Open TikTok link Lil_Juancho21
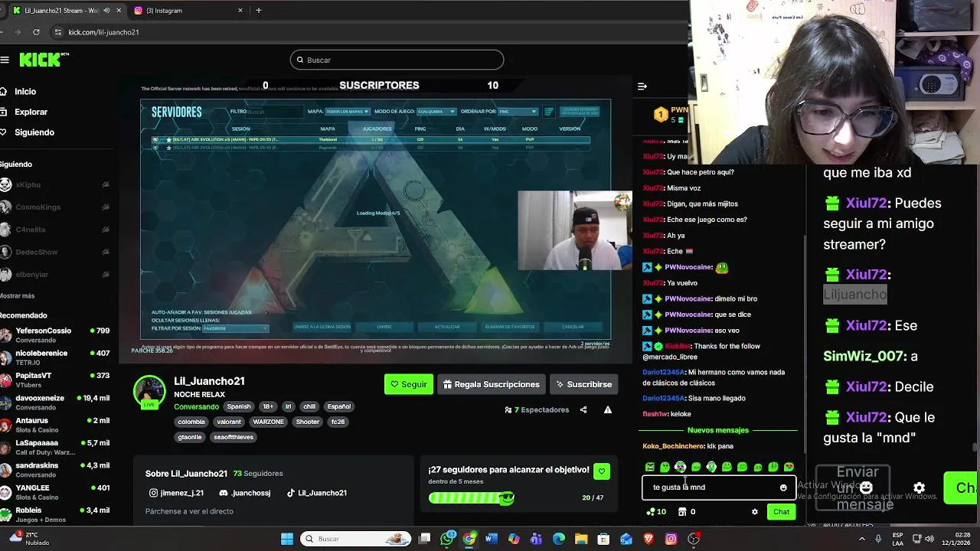Viewport: 980px width, 551px height. tap(317, 493)
